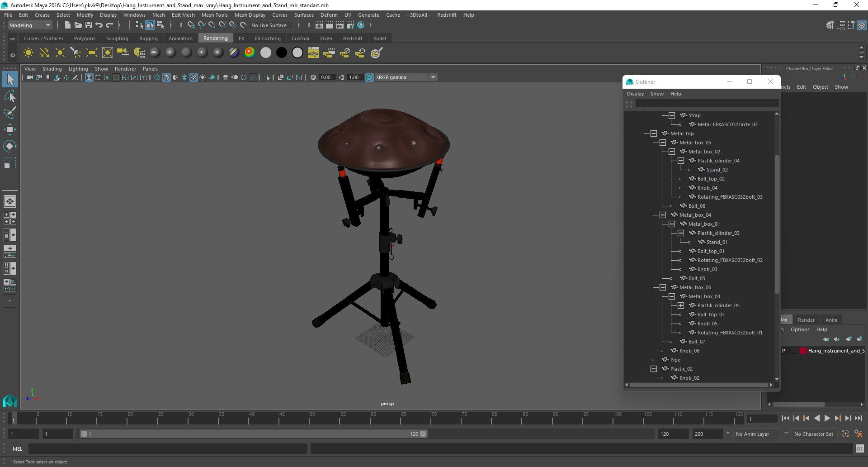Undo the last action

99,25
